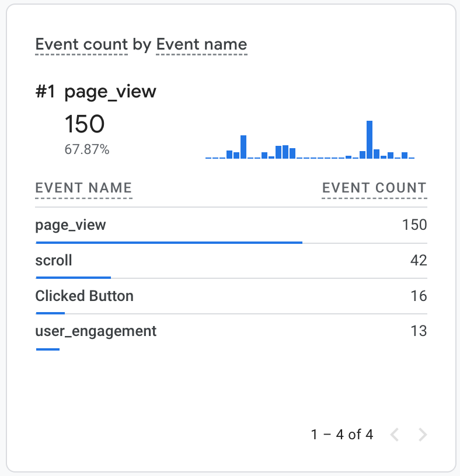
Task: Click the 'Event name' dimension in the card title
Action: point(201,44)
